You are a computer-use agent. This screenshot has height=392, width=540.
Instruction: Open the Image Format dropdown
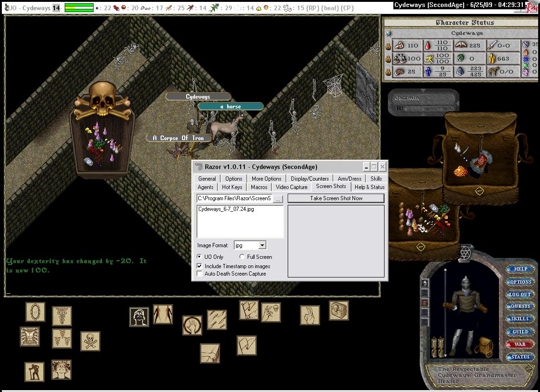point(262,245)
